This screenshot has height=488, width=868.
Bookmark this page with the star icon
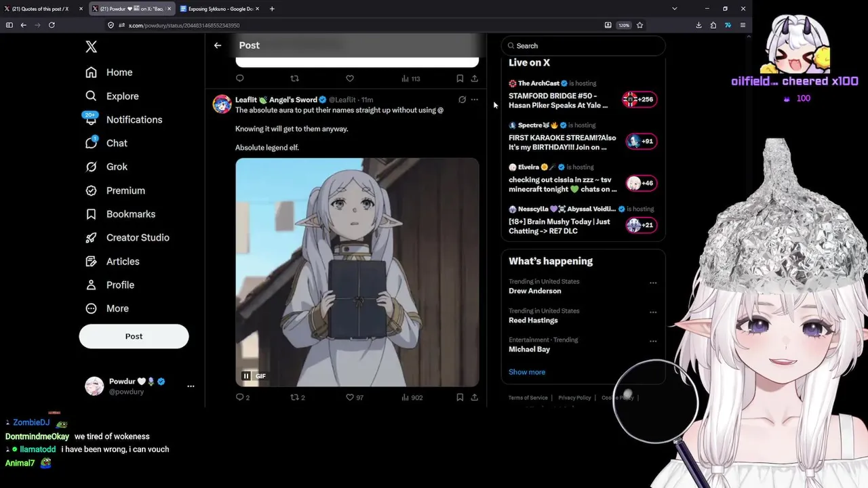(639, 25)
